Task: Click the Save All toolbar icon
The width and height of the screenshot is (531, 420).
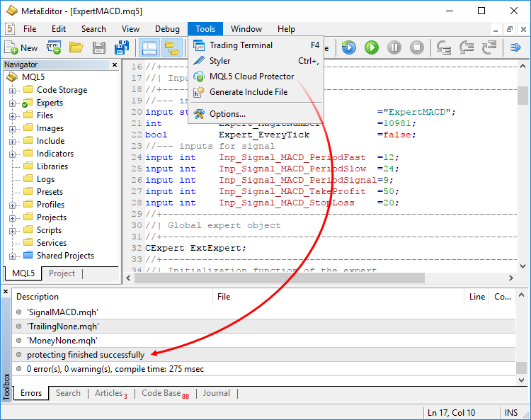Action: click(122, 47)
